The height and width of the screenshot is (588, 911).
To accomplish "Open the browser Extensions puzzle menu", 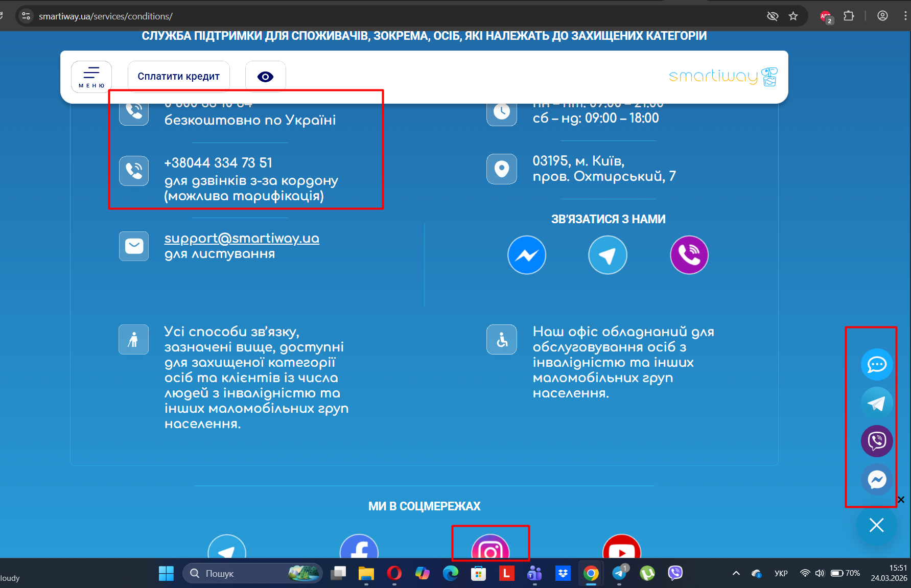I will click(849, 16).
